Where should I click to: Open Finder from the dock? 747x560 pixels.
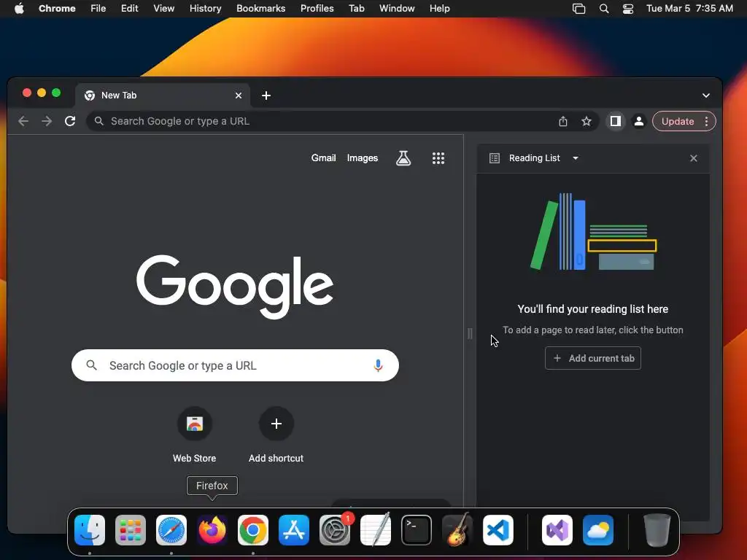90,530
